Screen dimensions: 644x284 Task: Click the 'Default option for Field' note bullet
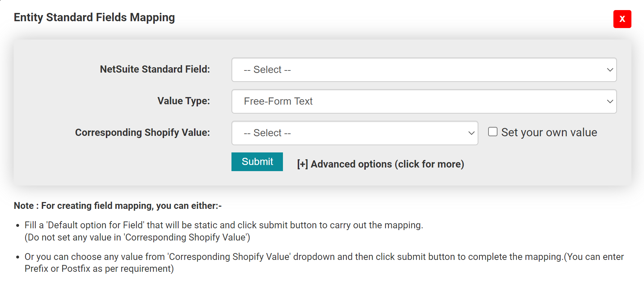223,225
